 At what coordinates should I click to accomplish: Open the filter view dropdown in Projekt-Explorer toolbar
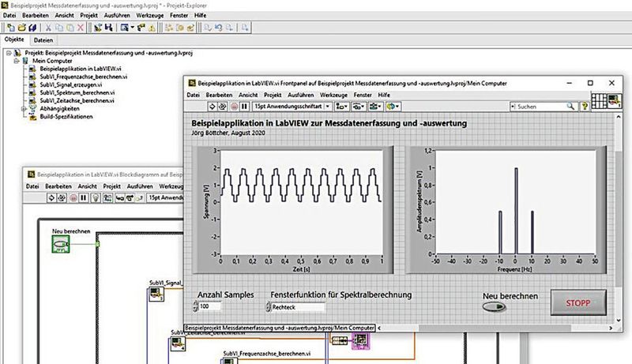pos(127,28)
